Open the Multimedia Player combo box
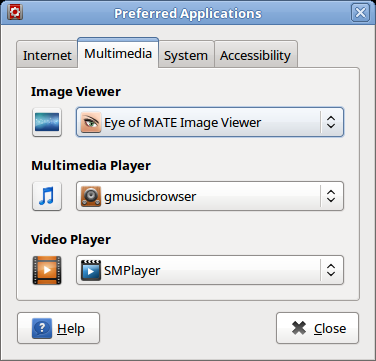This screenshot has height=361, width=376. pyautogui.click(x=210, y=196)
